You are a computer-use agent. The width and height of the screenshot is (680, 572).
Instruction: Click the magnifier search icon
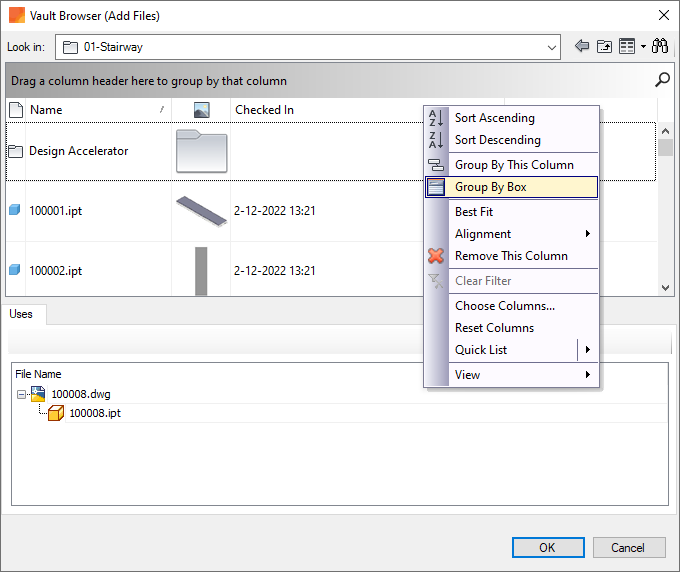point(662,80)
